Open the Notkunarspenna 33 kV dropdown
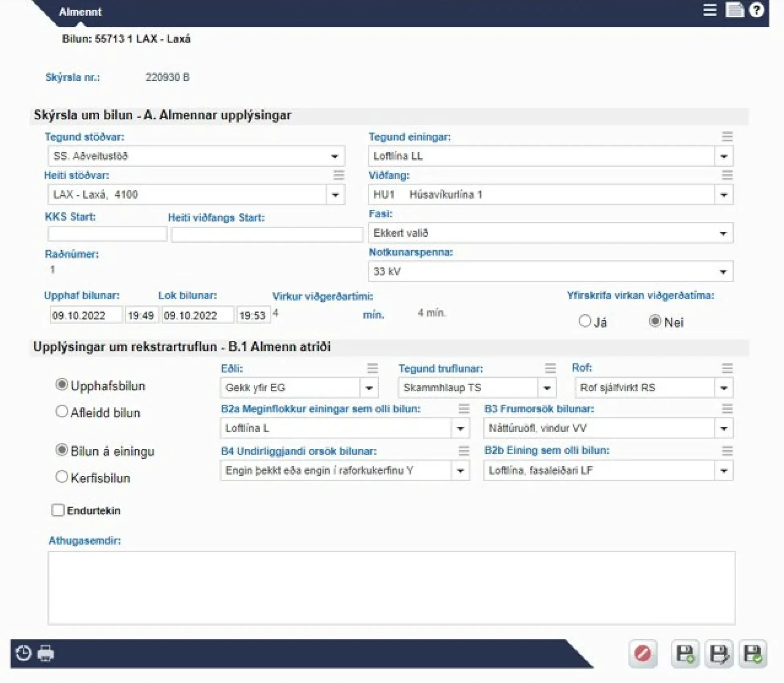Image resolution: width=784 pixels, height=683 pixels. tap(550, 271)
